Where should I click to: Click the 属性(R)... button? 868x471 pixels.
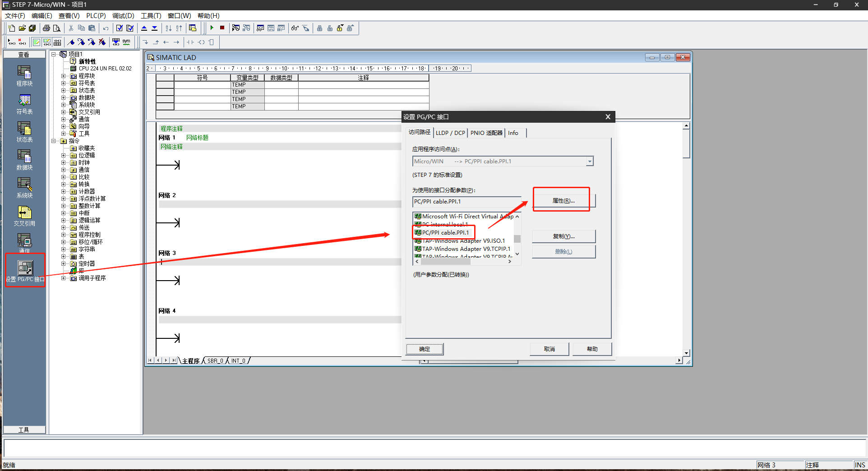563,201
